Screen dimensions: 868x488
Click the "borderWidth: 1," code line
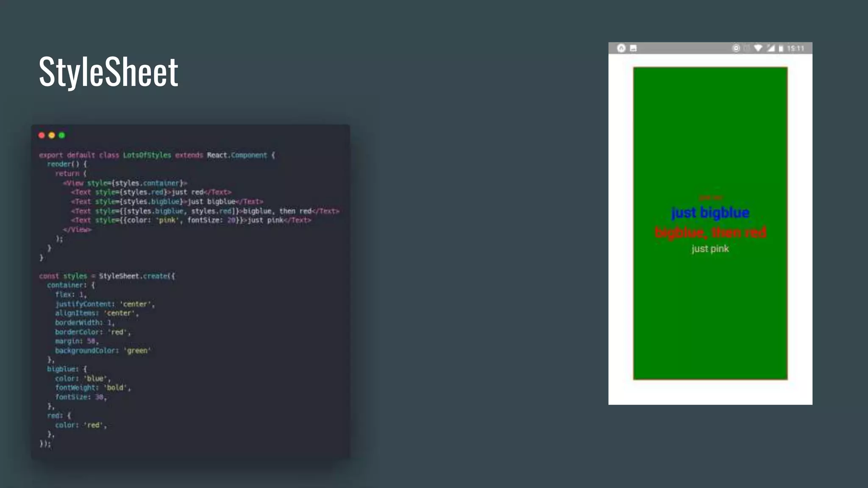[x=85, y=323]
